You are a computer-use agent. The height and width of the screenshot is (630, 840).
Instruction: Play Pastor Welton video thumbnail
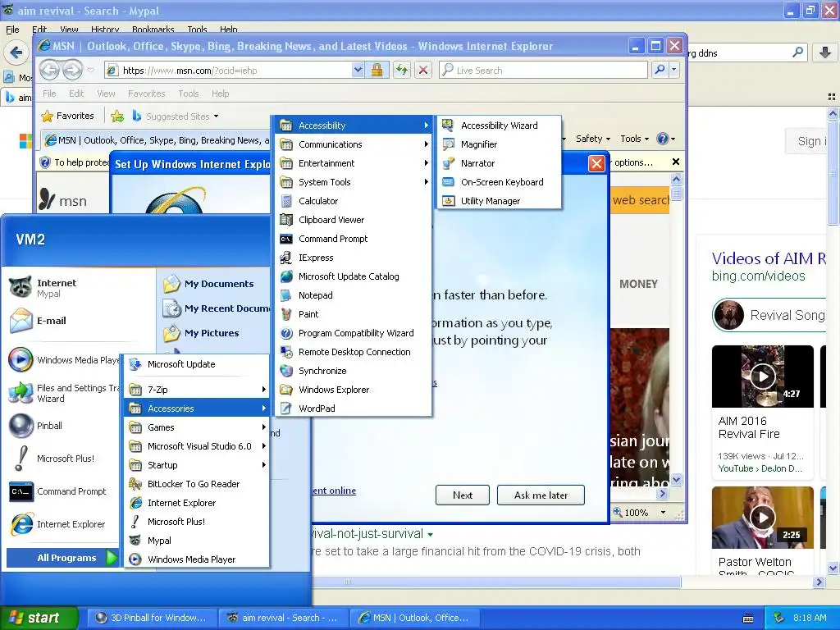(762, 518)
